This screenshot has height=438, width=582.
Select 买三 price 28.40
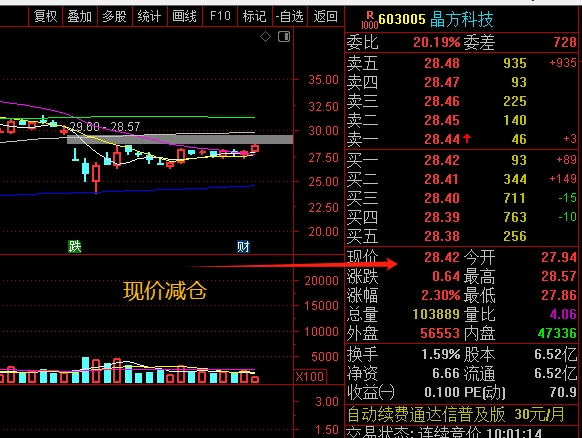click(442, 198)
